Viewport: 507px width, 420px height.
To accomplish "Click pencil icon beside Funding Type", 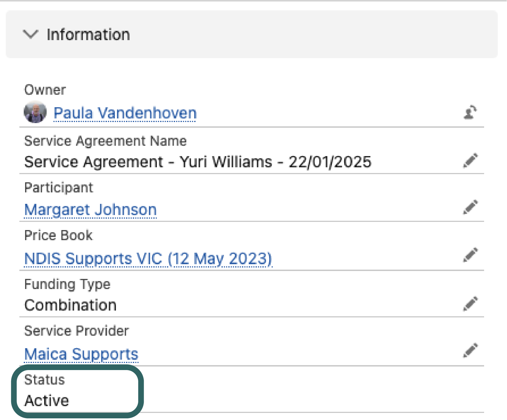I will click(470, 303).
